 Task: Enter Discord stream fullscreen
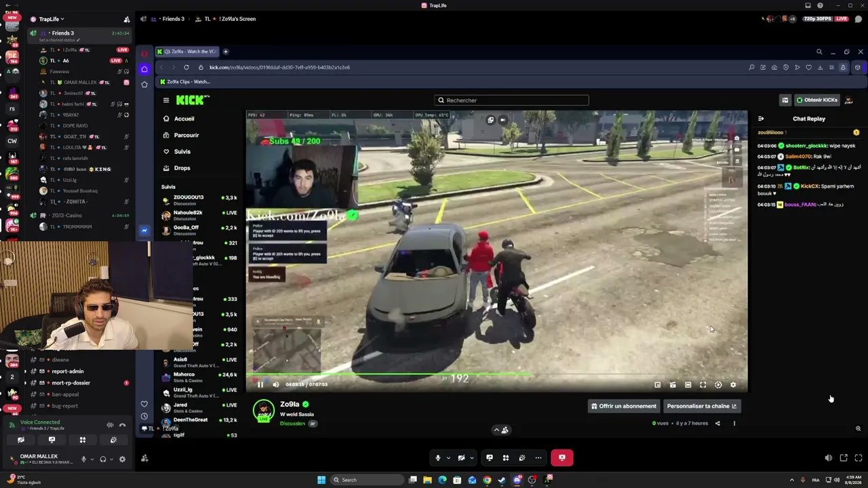[859, 458]
